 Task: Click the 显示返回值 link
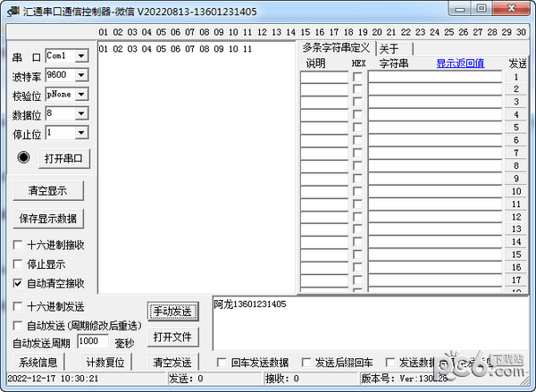tap(460, 63)
